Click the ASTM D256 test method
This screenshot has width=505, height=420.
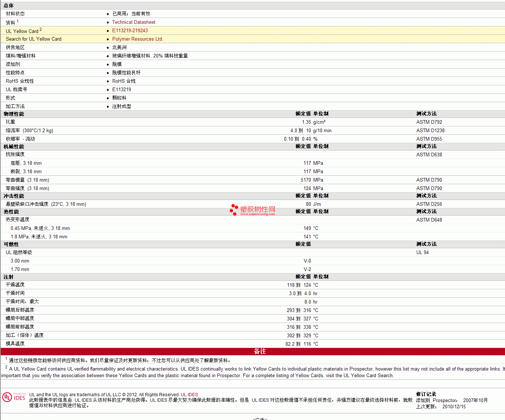[x=429, y=204]
